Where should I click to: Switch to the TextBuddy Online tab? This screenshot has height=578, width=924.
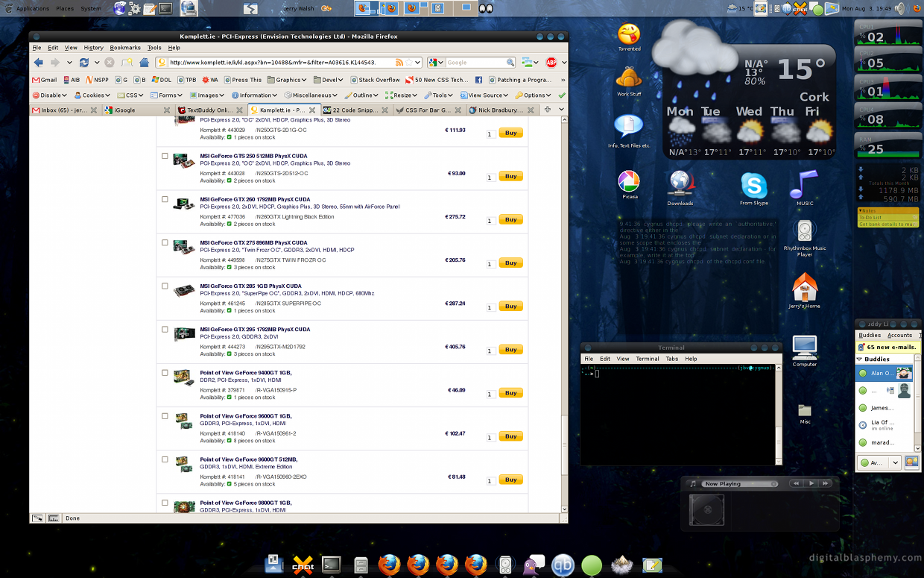[205, 110]
